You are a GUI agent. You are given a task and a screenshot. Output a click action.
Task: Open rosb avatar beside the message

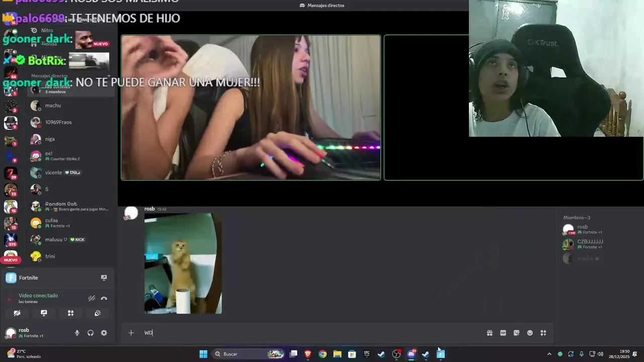point(131,213)
